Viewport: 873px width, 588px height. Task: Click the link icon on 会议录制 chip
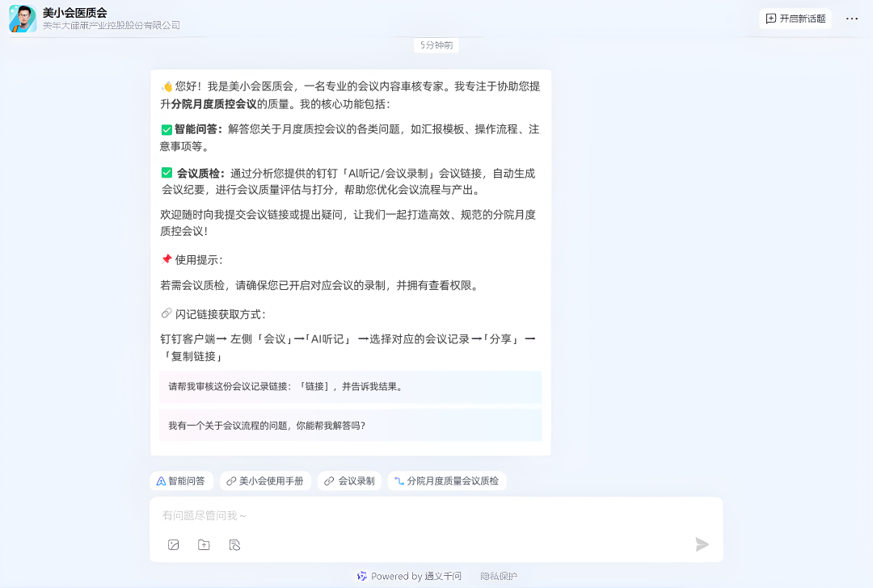pos(328,481)
